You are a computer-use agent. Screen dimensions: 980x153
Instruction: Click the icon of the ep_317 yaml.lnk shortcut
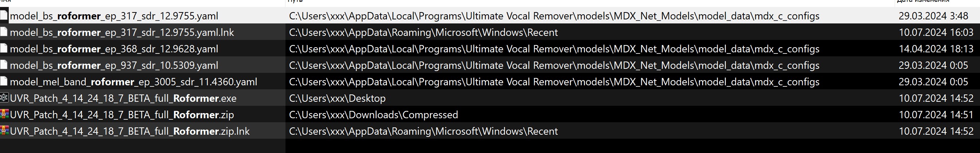pyautogui.click(x=4, y=32)
